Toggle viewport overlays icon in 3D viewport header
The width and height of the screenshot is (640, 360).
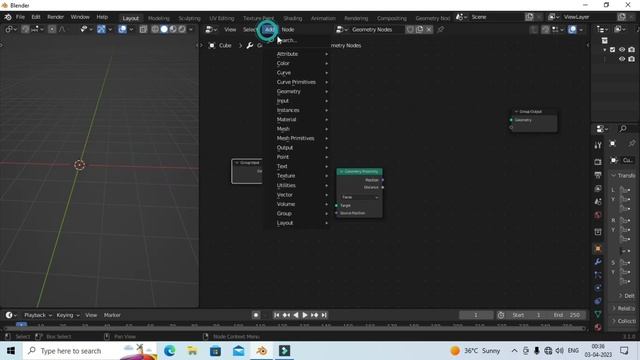click(122, 29)
